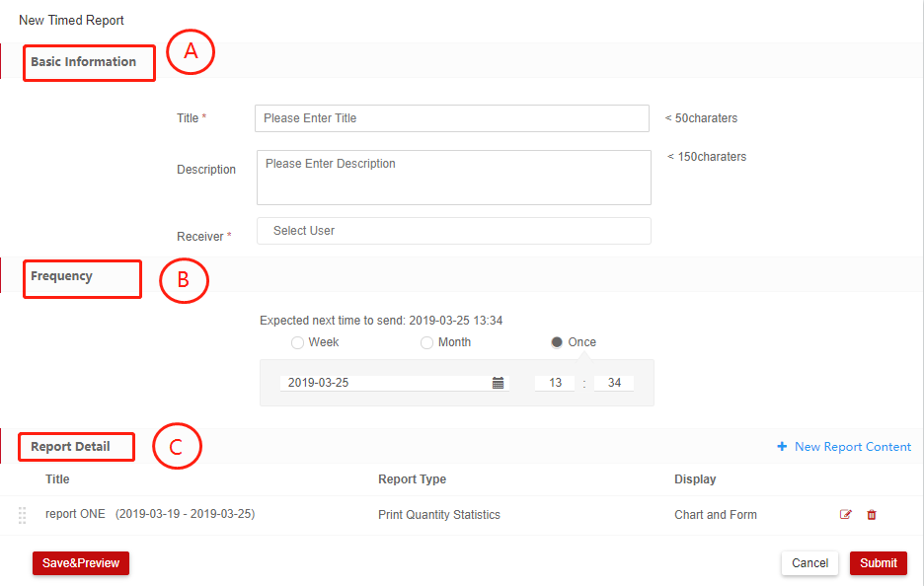This screenshot has height=586, width=924.
Task: Open the Select User receiver dropdown
Action: pos(453,231)
